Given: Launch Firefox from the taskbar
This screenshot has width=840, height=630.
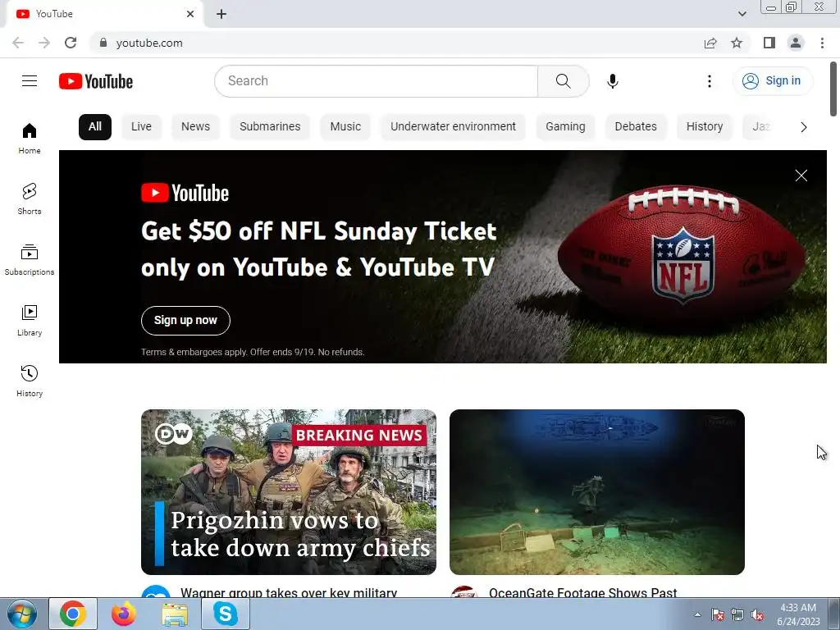Looking at the screenshot, I should [123, 614].
